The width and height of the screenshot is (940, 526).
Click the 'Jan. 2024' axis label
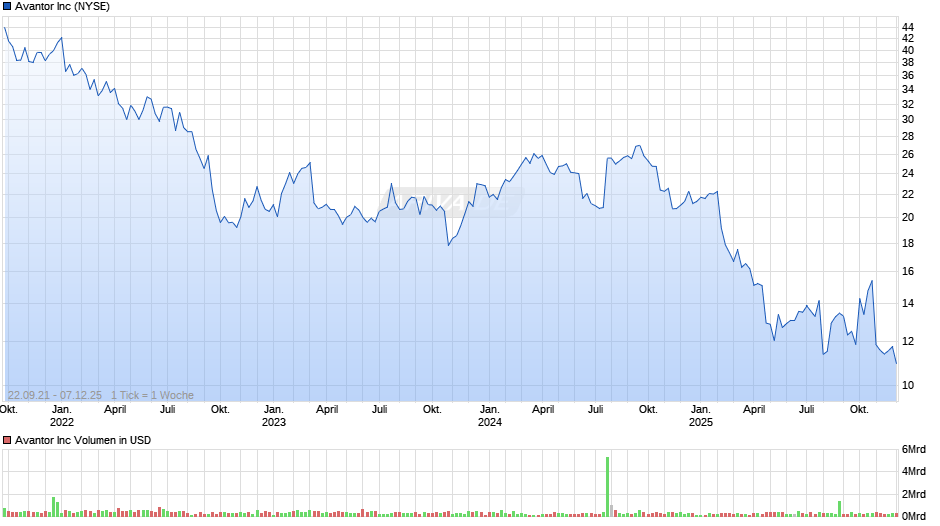(x=490, y=416)
